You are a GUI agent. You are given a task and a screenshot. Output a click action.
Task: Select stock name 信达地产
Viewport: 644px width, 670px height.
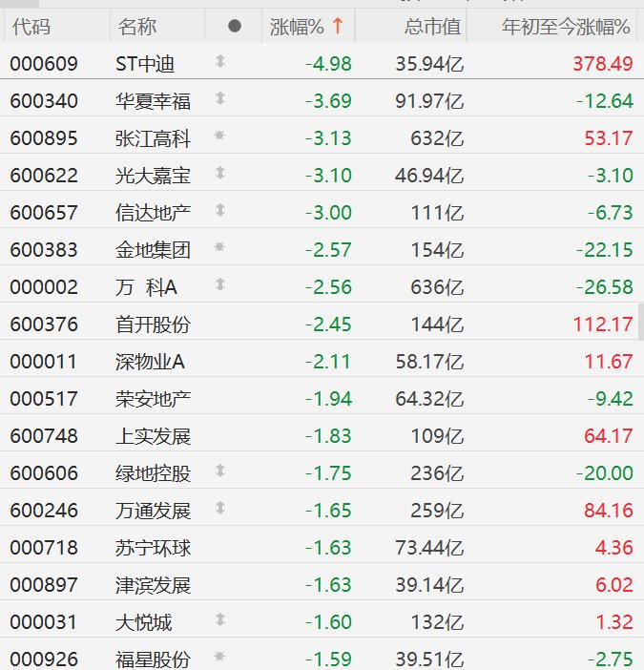point(153,213)
